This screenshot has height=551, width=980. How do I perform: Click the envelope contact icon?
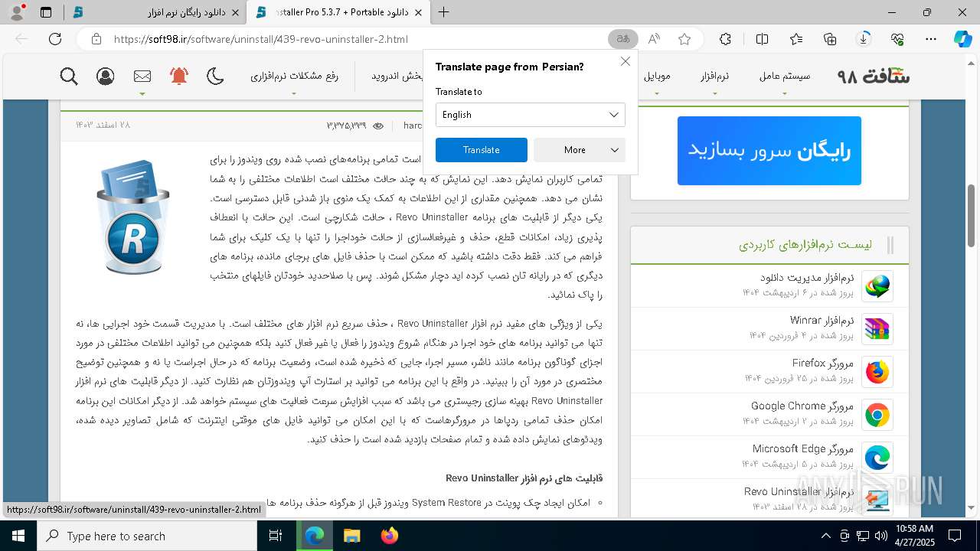pyautogui.click(x=142, y=76)
